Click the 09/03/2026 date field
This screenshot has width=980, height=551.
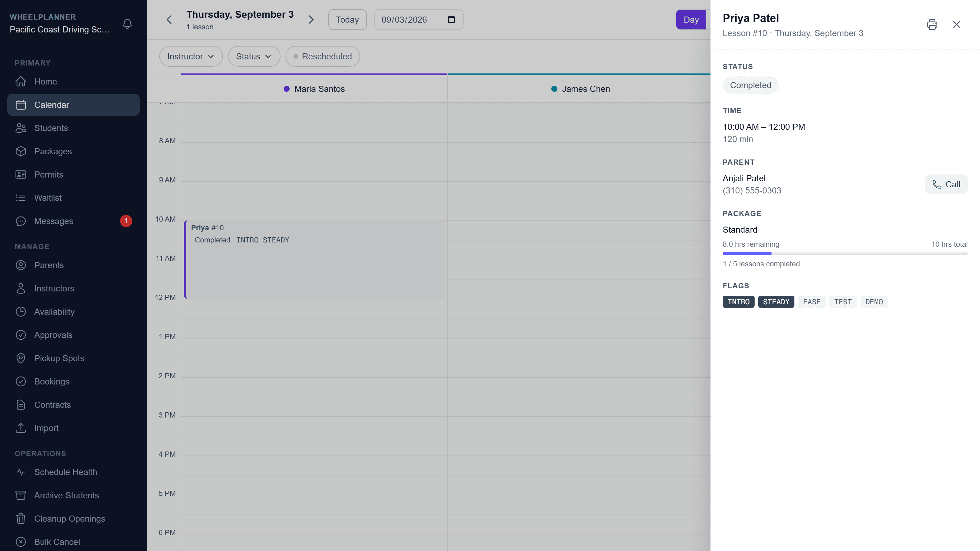418,19
